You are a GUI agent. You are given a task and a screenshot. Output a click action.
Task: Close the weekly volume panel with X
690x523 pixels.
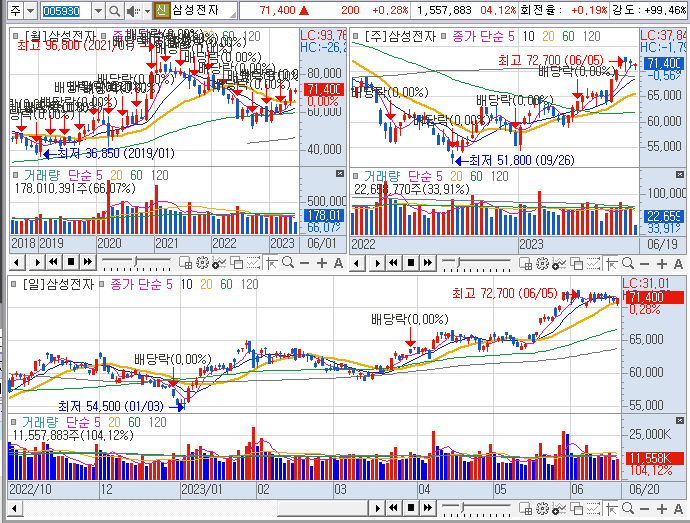(x=680, y=175)
